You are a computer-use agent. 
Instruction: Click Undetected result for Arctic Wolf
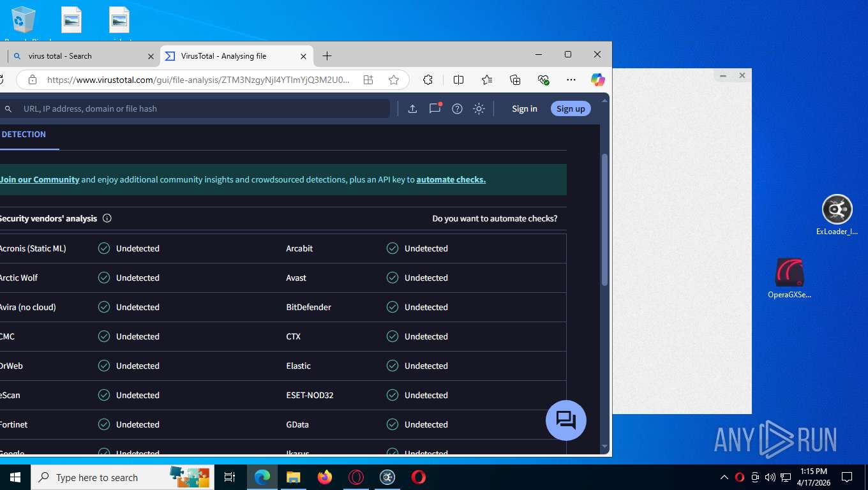click(x=138, y=278)
